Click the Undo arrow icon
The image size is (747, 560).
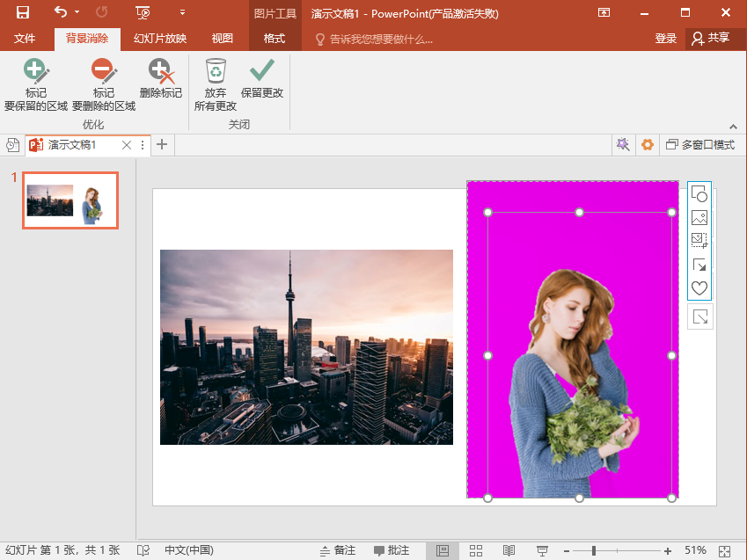tap(61, 12)
